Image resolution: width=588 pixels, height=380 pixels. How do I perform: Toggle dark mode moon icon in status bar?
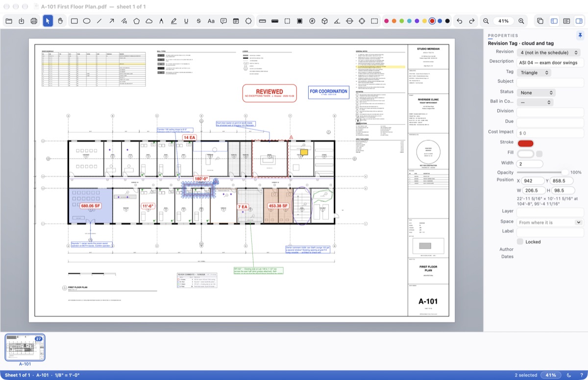(x=569, y=375)
